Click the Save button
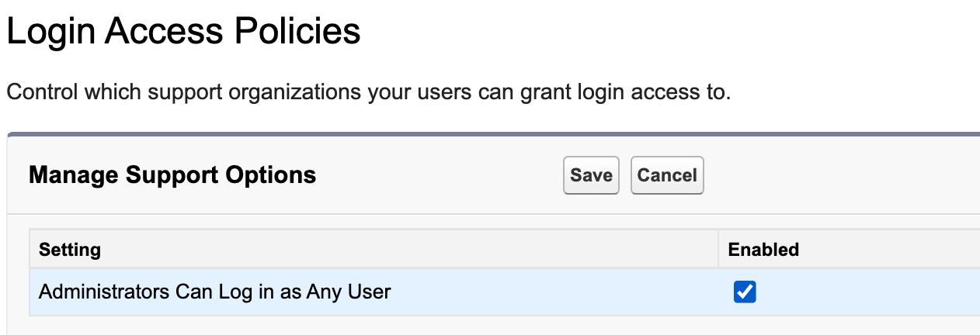This screenshot has height=335, width=980. pos(591,175)
